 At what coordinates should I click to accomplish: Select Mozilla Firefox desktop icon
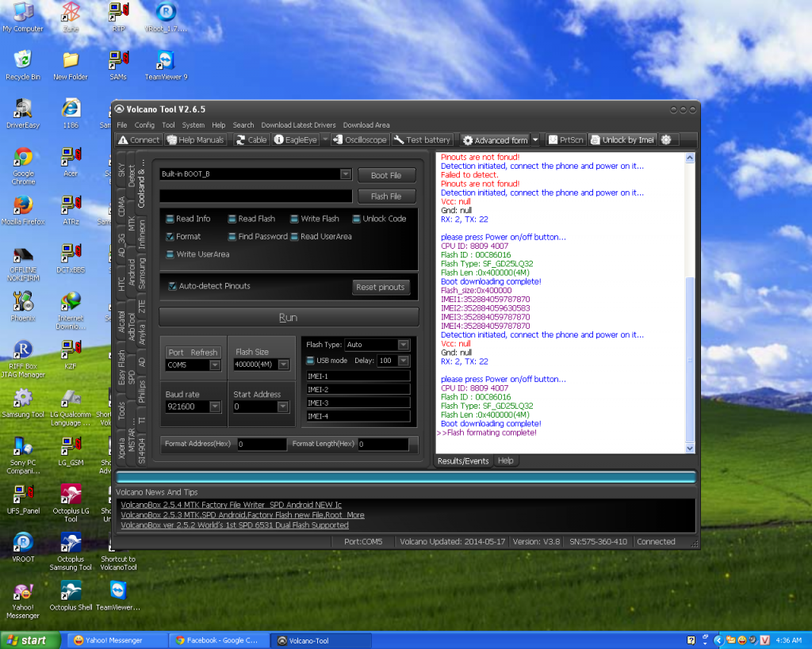click(23, 211)
